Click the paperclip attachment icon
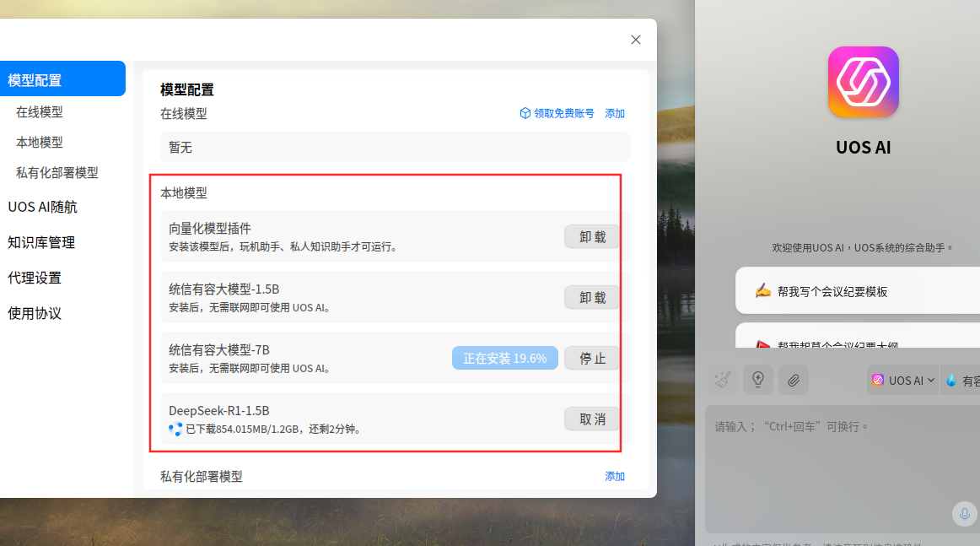Screen dimensions: 980x546 coord(794,380)
